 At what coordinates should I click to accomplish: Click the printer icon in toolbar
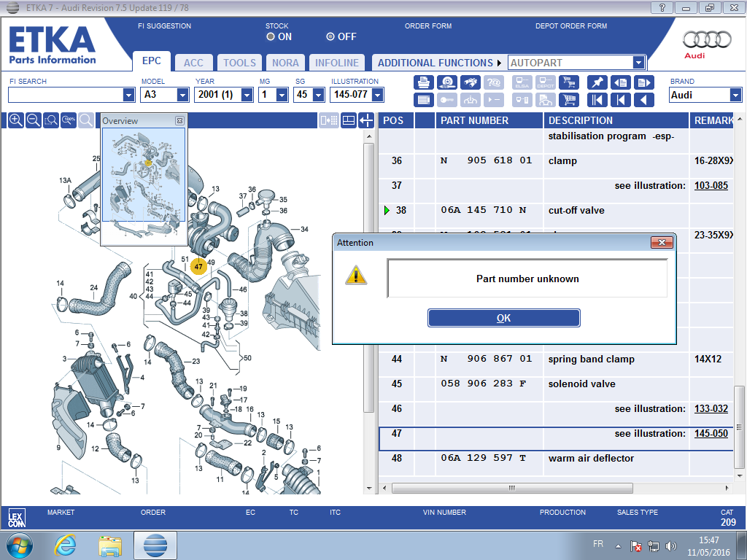[x=423, y=82]
